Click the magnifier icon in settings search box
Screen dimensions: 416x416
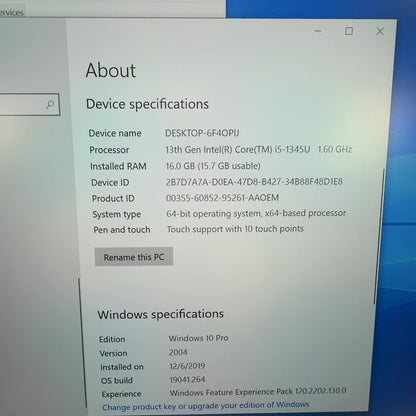coord(50,105)
